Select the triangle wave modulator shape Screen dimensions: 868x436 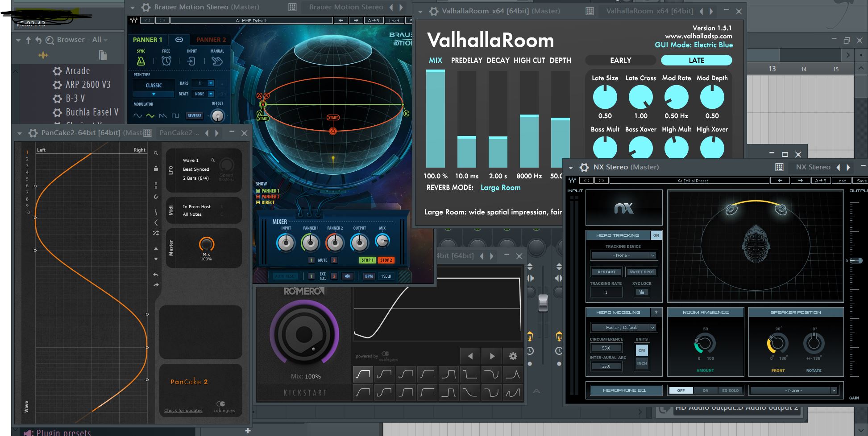[x=150, y=115]
